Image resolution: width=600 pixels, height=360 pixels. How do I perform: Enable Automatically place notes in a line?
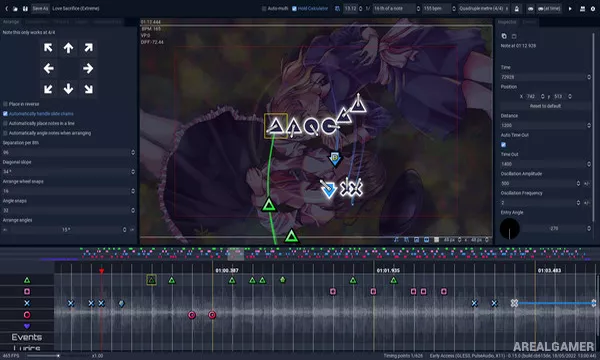5,123
